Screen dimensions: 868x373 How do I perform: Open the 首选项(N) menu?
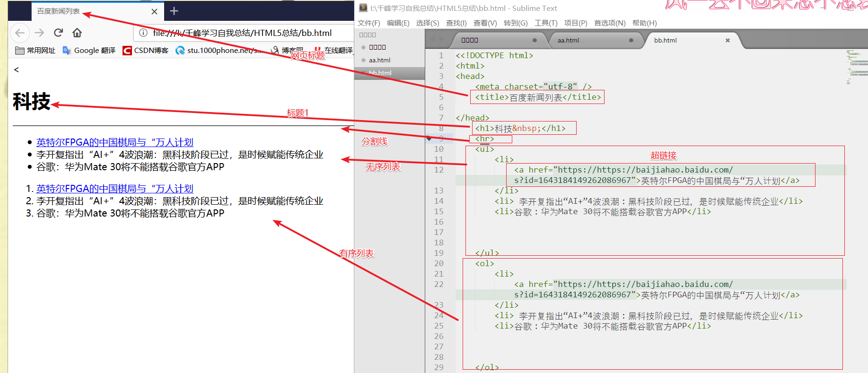610,23
